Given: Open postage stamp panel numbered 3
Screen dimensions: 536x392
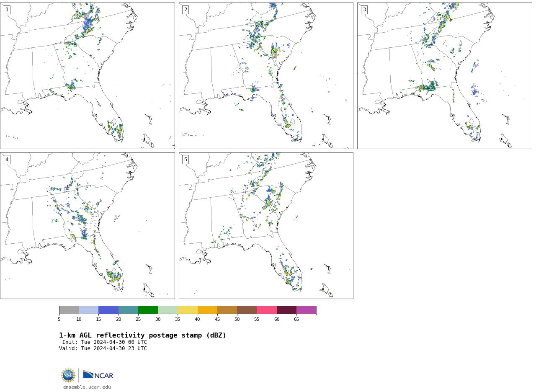Looking at the screenshot, I should pyautogui.click(x=444, y=76).
